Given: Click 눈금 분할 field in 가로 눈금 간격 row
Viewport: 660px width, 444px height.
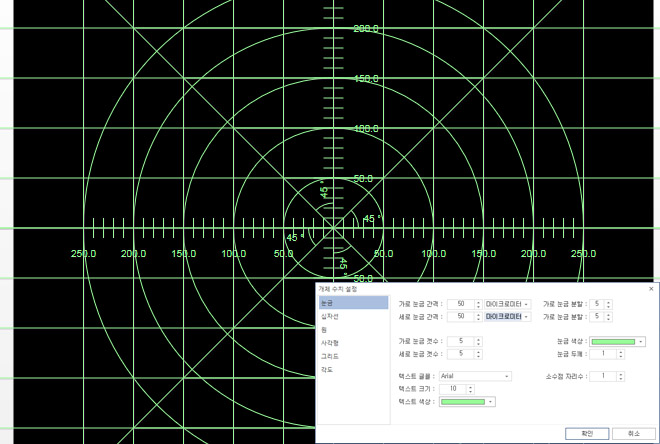Looking at the screenshot, I should pos(597,304).
